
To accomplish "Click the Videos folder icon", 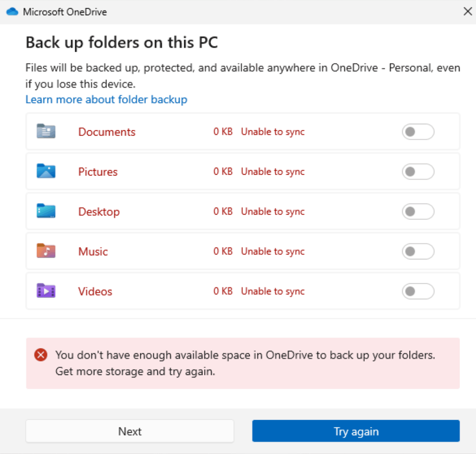I will pyautogui.click(x=45, y=291).
